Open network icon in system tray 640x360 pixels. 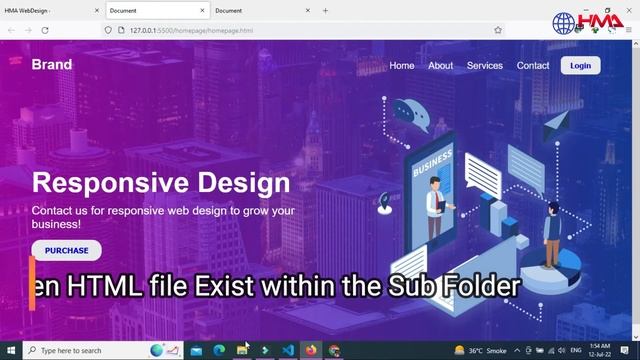pos(551,351)
